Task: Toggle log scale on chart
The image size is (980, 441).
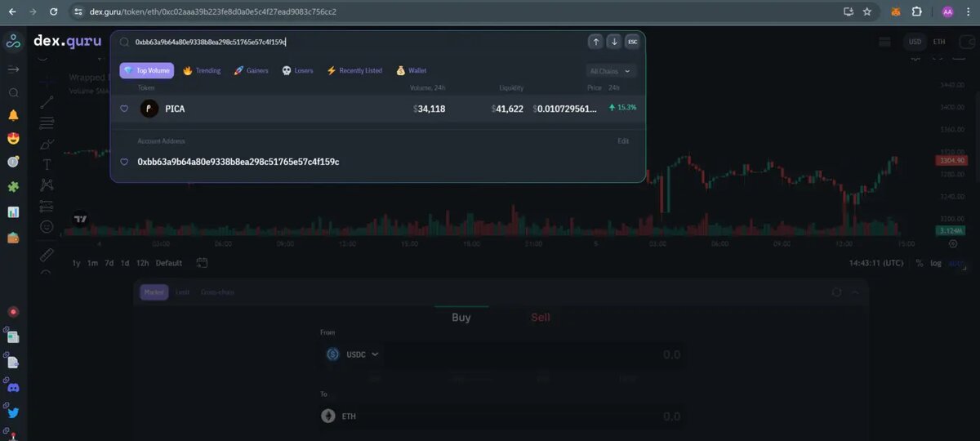Action: click(936, 263)
